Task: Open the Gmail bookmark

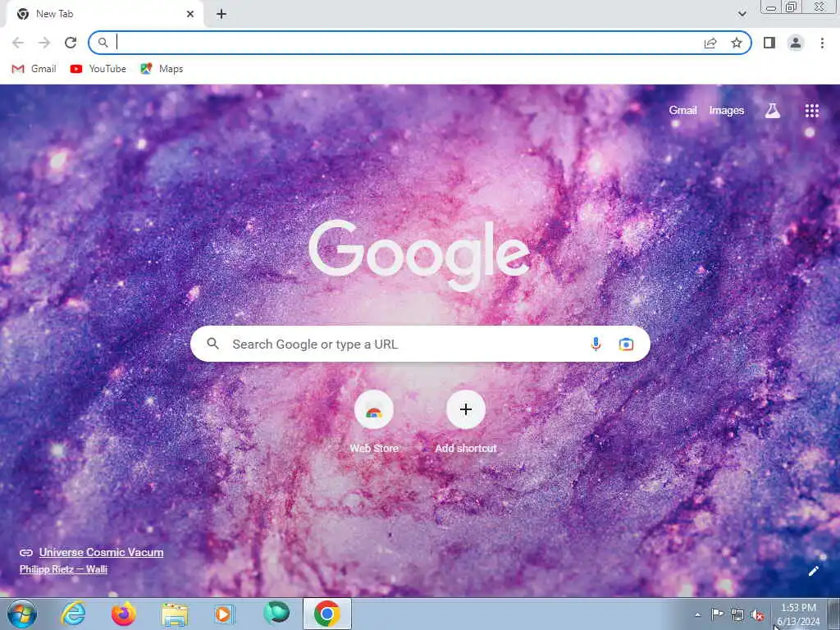Action: point(34,69)
